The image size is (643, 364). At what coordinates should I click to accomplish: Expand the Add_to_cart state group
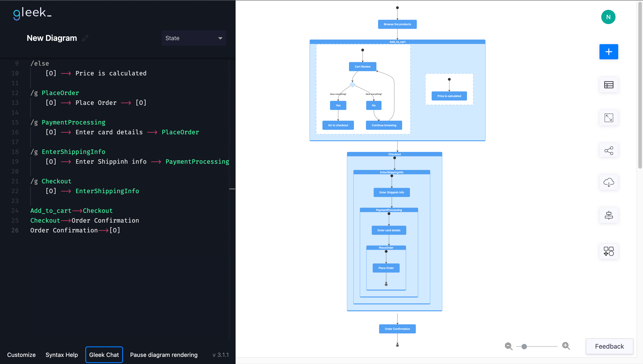(x=397, y=42)
